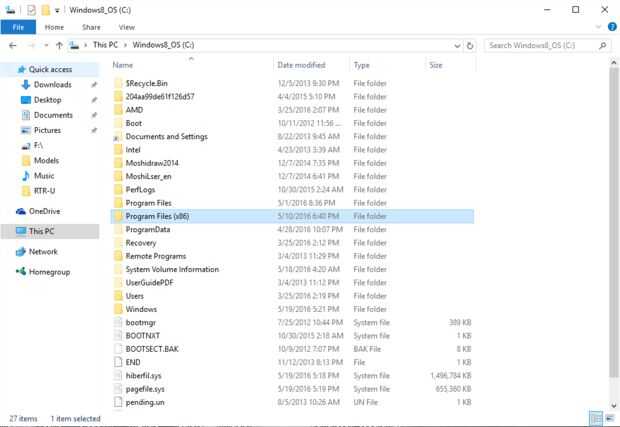This screenshot has width=620, height=427.
Task: Open the File ribbon tab
Action: (x=18, y=27)
